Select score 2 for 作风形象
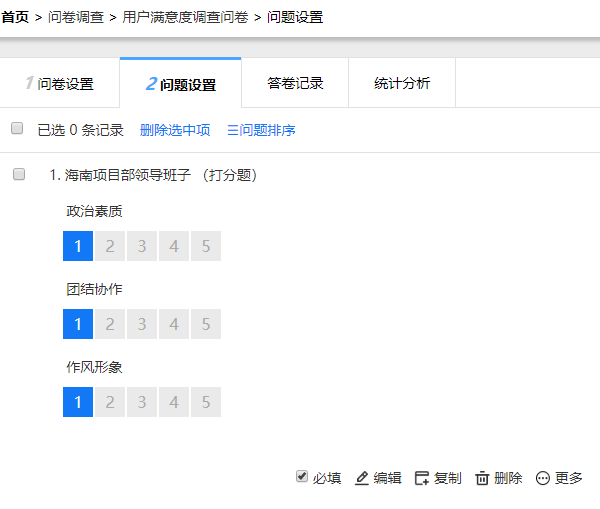Screen dimensions: 600x509 [110, 402]
